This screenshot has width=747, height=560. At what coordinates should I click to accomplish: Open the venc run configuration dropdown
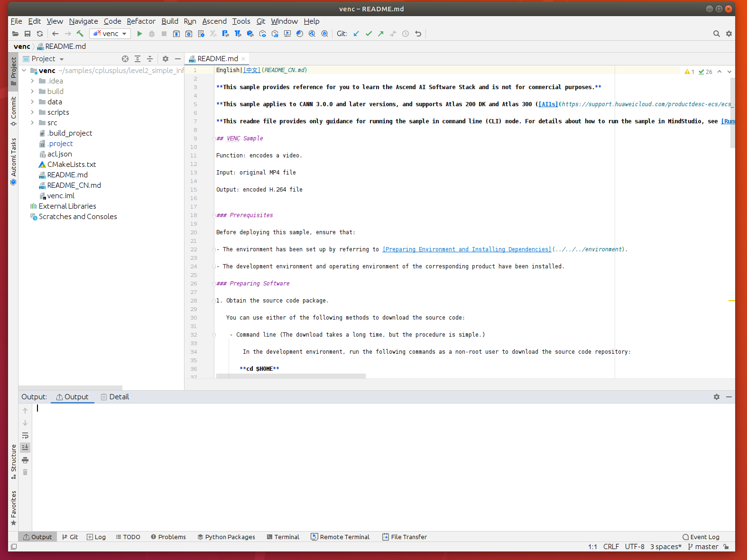click(x=110, y=34)
